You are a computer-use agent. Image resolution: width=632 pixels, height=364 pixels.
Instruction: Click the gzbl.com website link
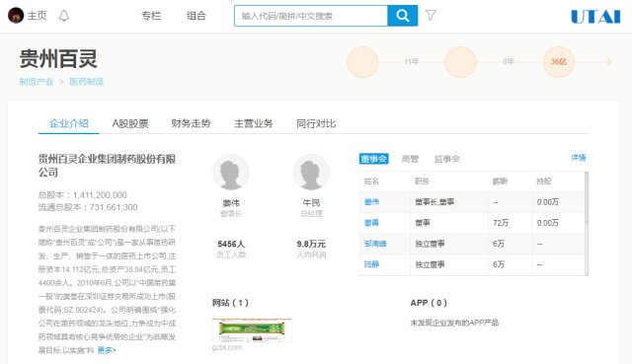(x=227, y=347)
